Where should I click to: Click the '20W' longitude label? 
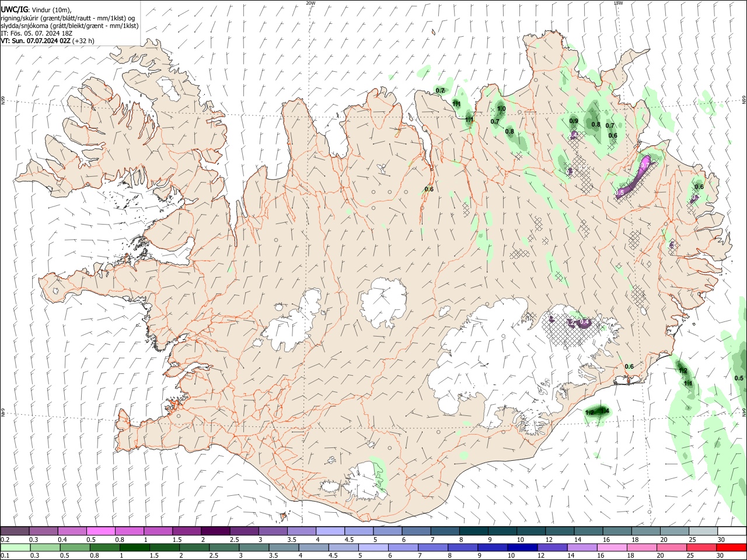click(x=310, y=3)
